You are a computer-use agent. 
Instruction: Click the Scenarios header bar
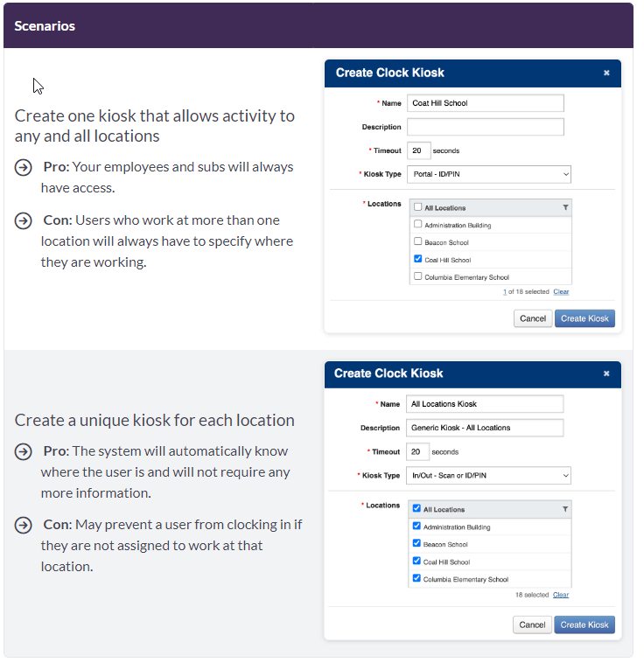[x=318, y=26]
